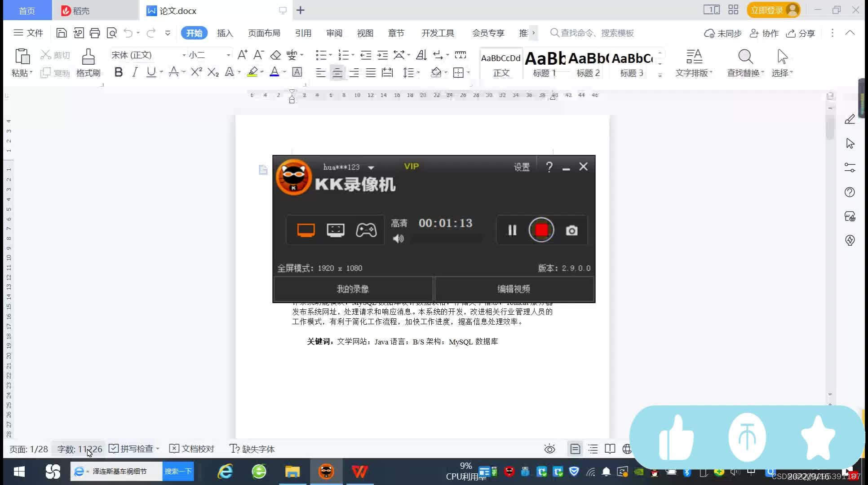
Task: Apply the font color swatch
Action: coord(274,72)
